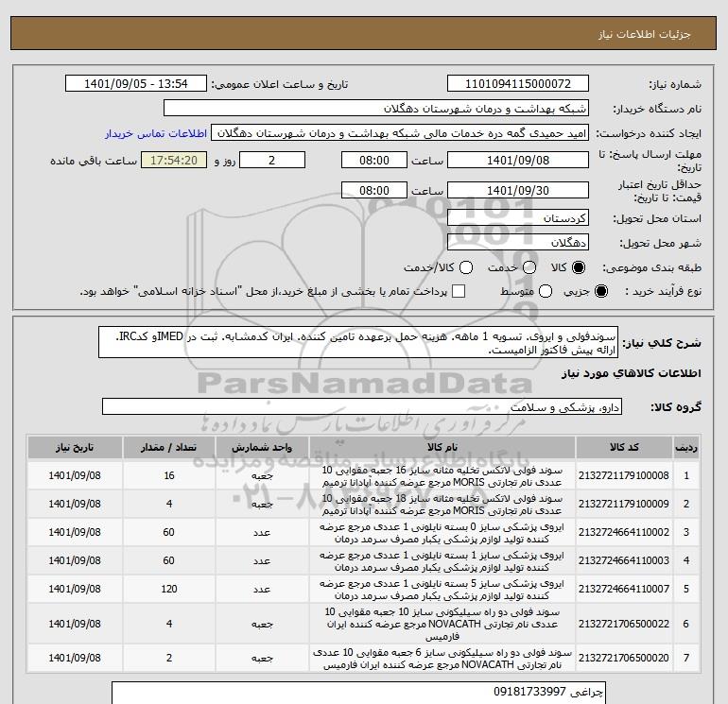728x704 pixels.
Task: Open اطلاعات تماس خریدار link
Action: tap(156, 133)
